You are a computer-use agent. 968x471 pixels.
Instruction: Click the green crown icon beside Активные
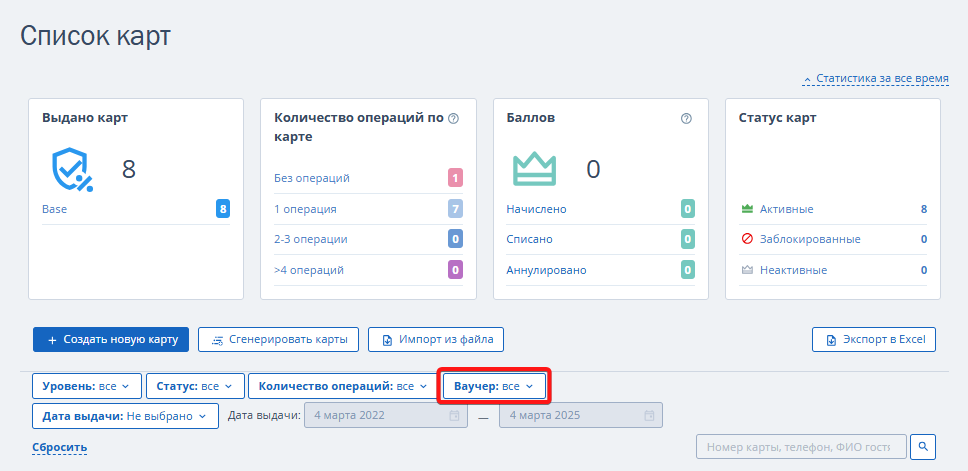click(747, 209)
